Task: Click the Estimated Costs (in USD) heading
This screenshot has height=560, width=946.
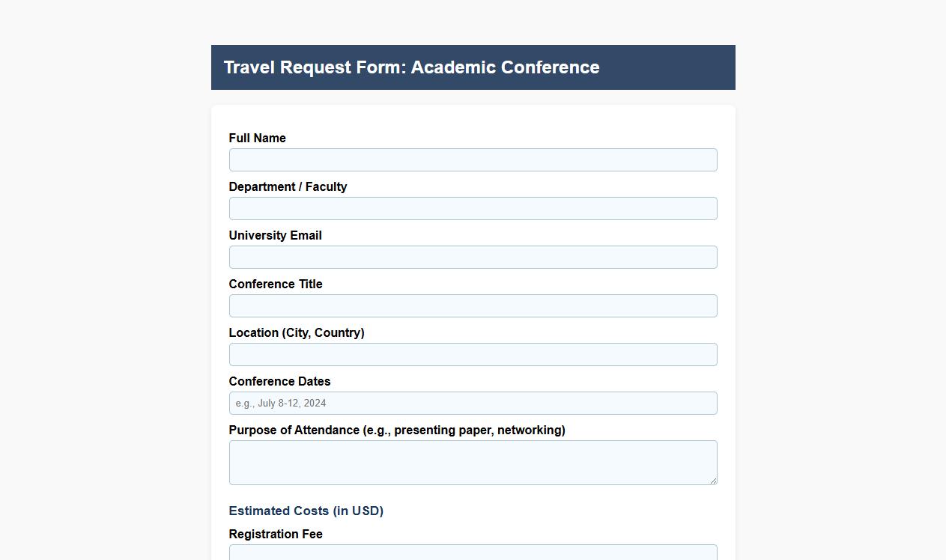Action: 306,511
